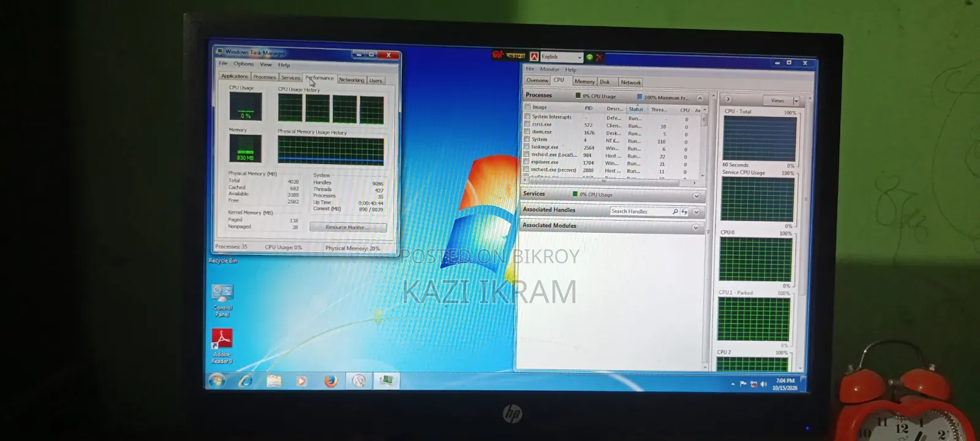Switch to the Memory tab in Resource Monitor
980x441 pixels.
pos(584,81)
